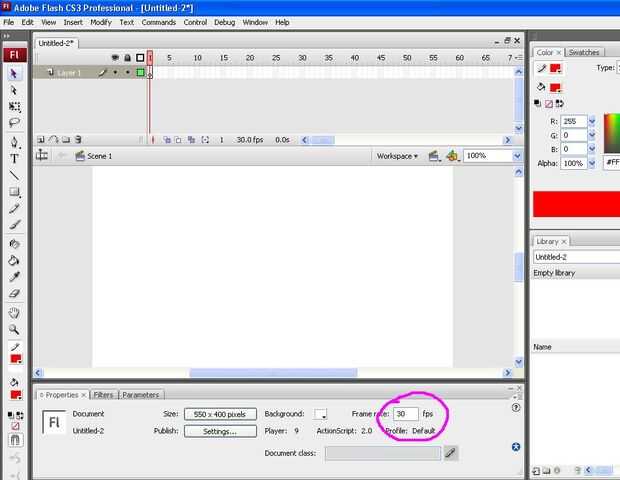Click the toolbar fill color swatch
620x480 pixels.
[16, 395]
